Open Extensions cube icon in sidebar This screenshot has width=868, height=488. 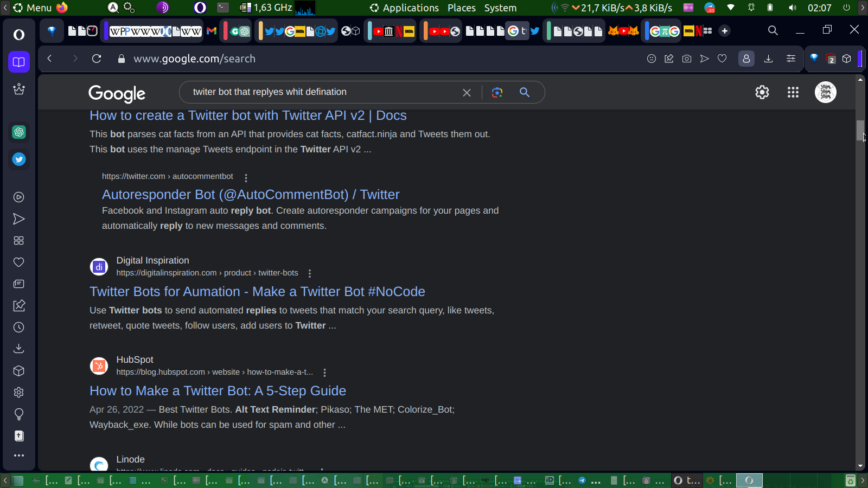click(x=19, y=371)
